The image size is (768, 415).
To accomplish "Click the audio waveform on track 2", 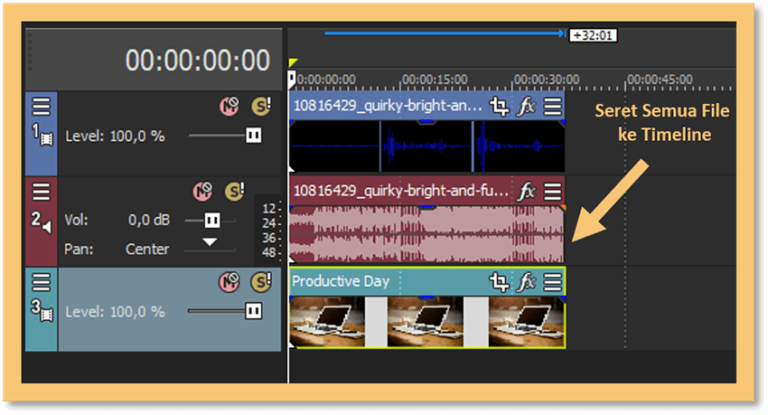I will click(427, 235).
